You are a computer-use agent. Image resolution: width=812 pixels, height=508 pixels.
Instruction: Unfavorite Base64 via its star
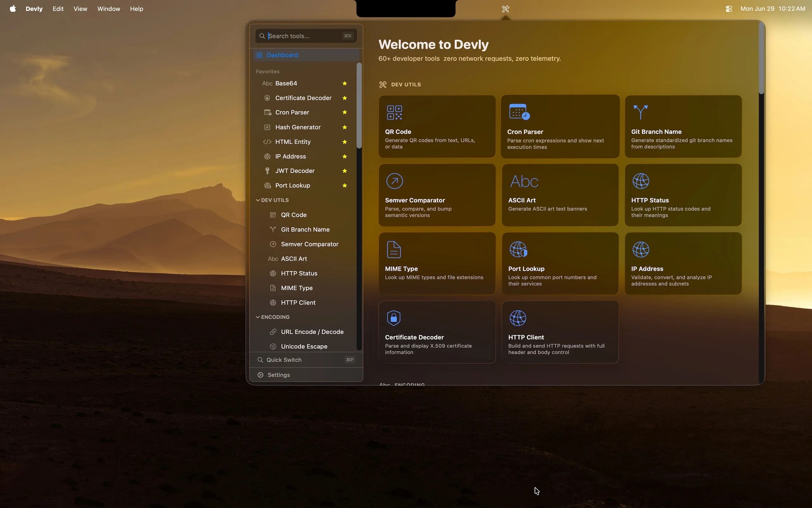click(344, 83)
